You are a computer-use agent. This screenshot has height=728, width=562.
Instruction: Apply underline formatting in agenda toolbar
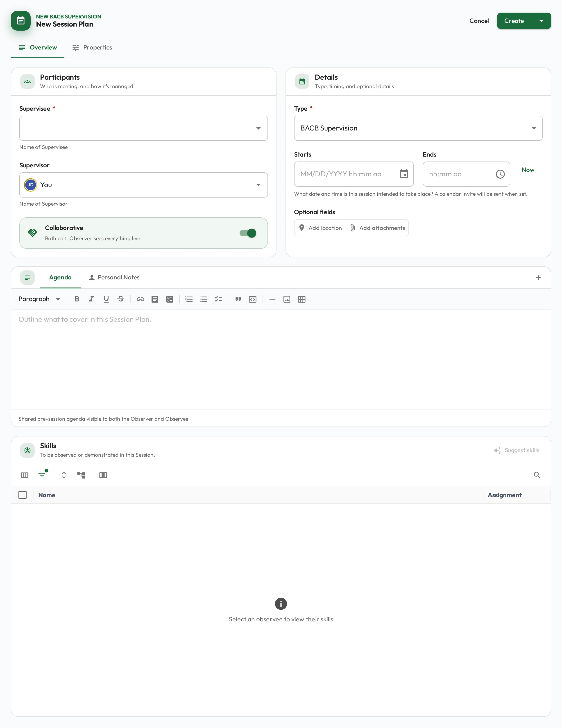click(x=106, y=299)
